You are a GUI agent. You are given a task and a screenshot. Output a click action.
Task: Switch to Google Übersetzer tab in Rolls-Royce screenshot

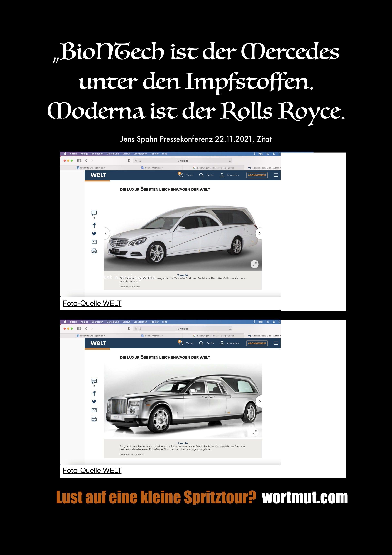(x=152, y=336)
